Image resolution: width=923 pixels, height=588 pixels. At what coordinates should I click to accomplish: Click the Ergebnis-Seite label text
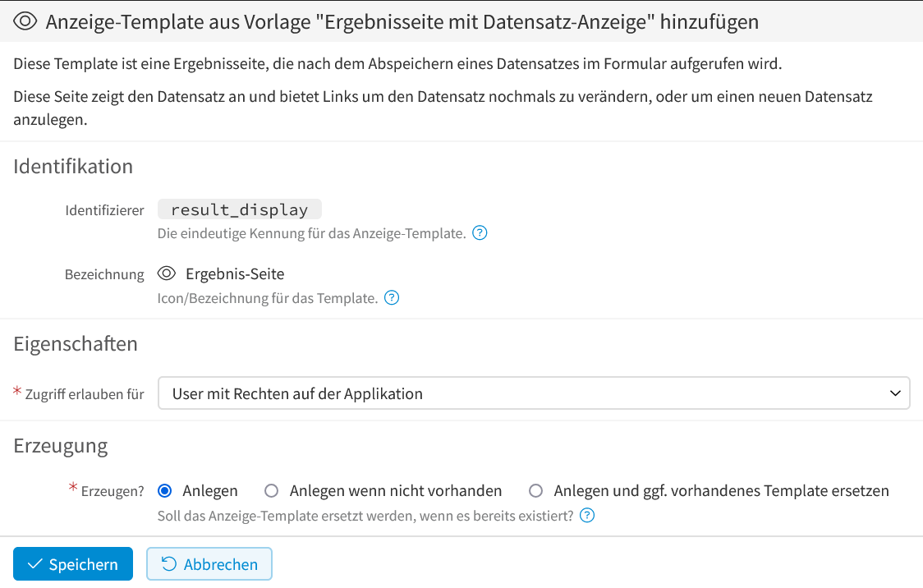click(235, 273)
